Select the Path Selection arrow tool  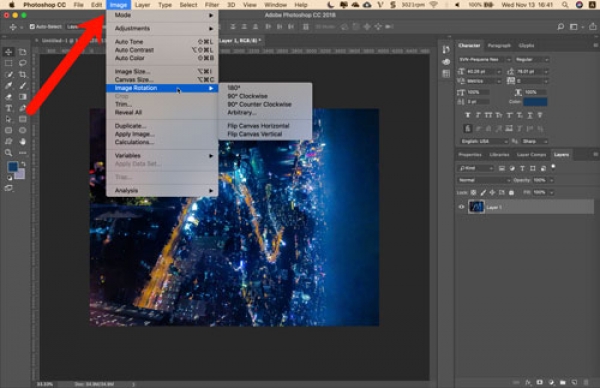pos(8,119)
